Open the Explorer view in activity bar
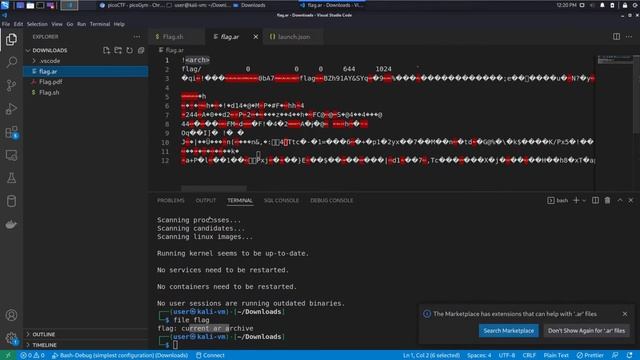This screenshot has height=360, width=640. tap(11, 39)
